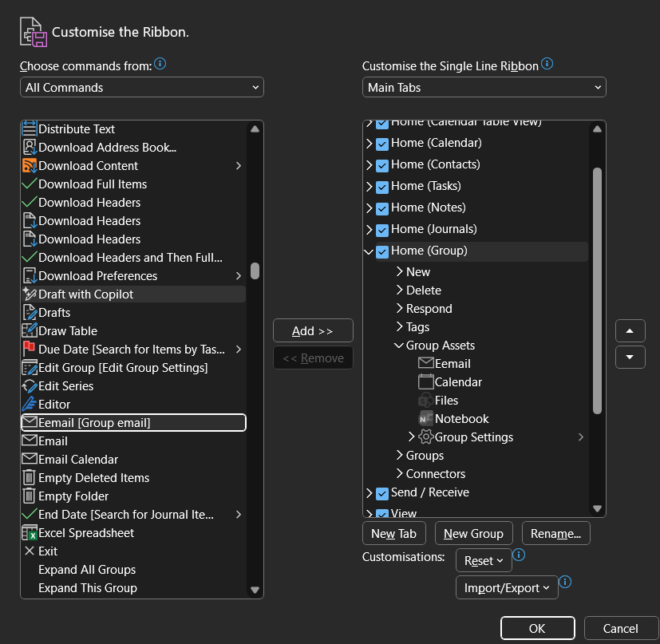
Task: Click the Distribute Text command icon
Action: pyautogui.click(x=29, y=128)
